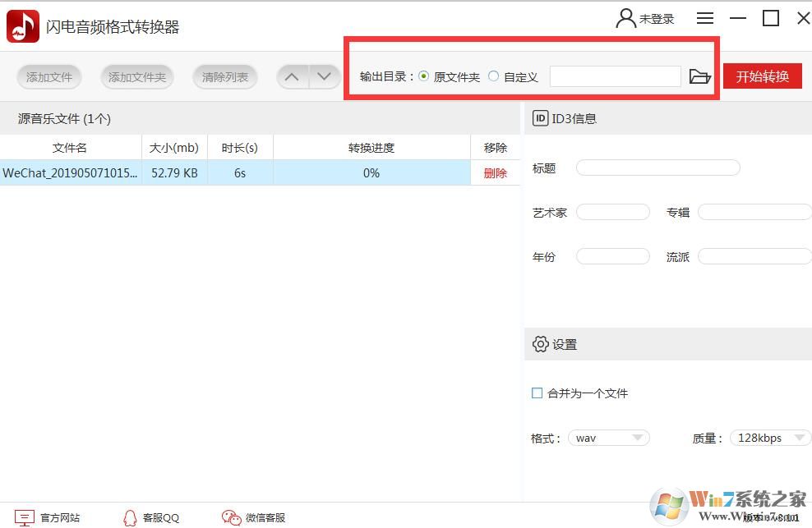812x528 pixels.
Task: Enable the 合并为一个文件 checkbox
Action: [x=537, y=393]
